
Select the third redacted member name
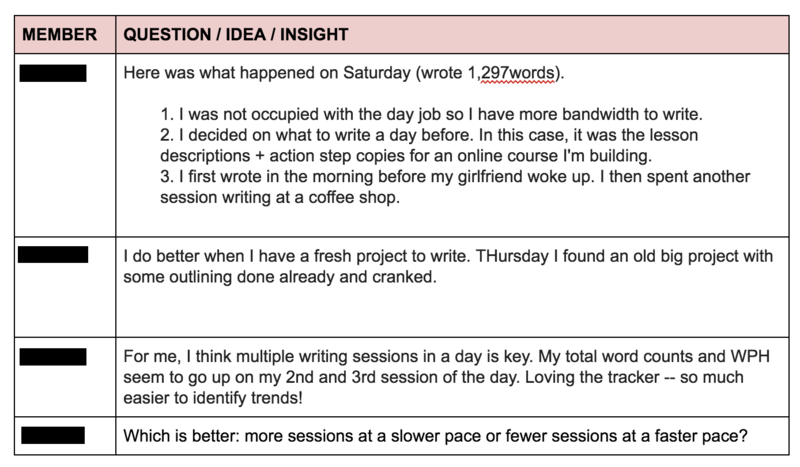coord(53,357)
